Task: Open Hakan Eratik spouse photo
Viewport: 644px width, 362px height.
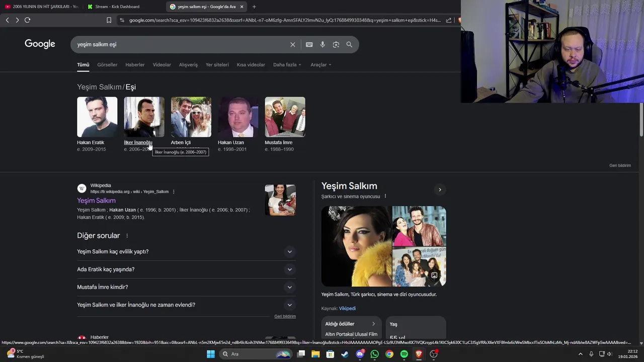Action: pyautogui.click(x=97, y=117)
